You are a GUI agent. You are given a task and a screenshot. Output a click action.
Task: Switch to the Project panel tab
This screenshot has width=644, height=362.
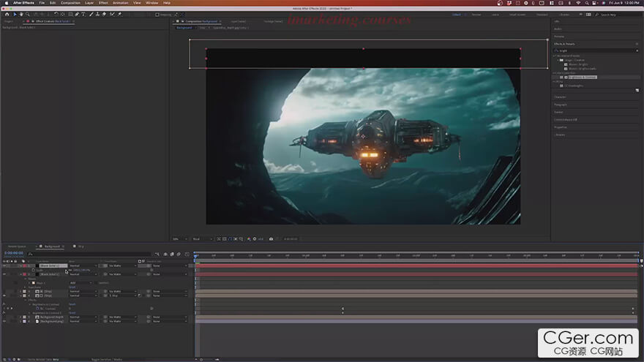point(9,21)
